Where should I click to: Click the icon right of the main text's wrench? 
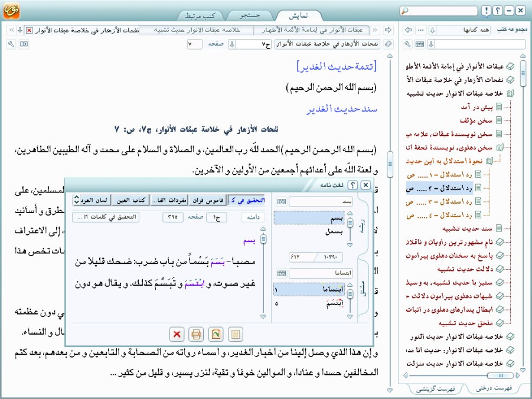24,44
